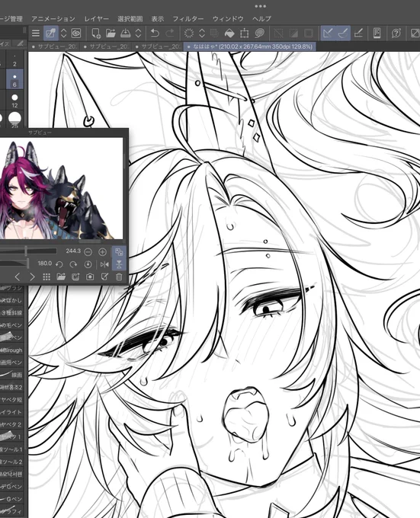
Task: Toggle Sub View fit-to-window button
Action: click(119, 252)
